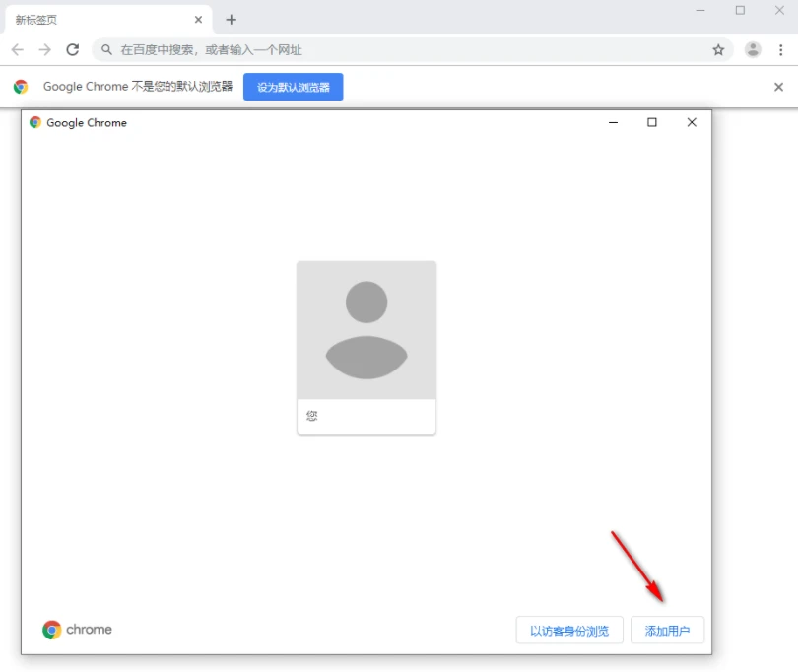Bookmark this page with the star icon
798x672 pixels.
(x=718, y=50)
